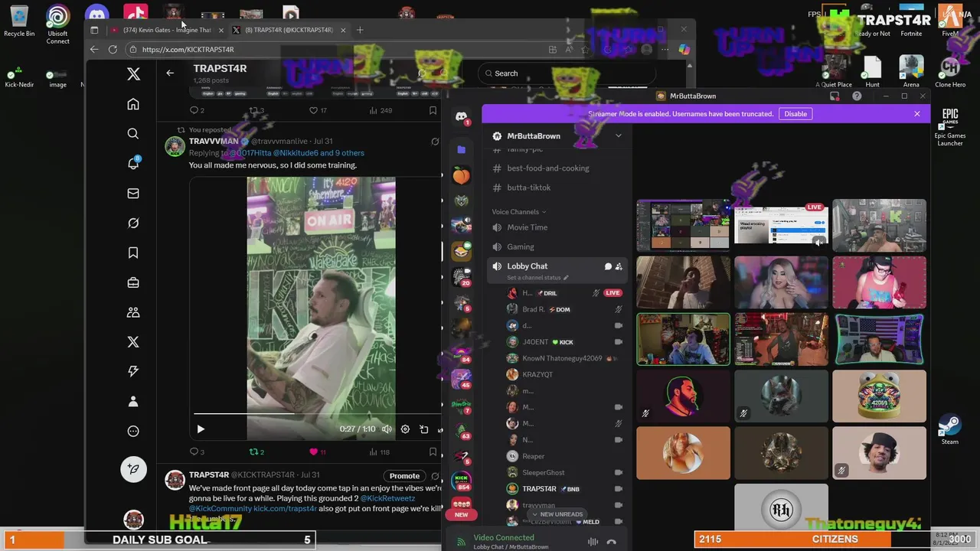Bookmark the TRAVVVMAN video post
The height and width of the screenshot is (551, 980).
pyautogui.click(x=433, y=452)
